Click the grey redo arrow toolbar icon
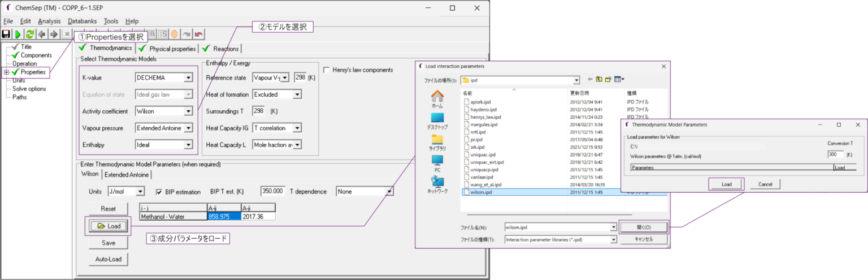The height and width of the screenshot is (280, 868). click(x=186, y=34)
